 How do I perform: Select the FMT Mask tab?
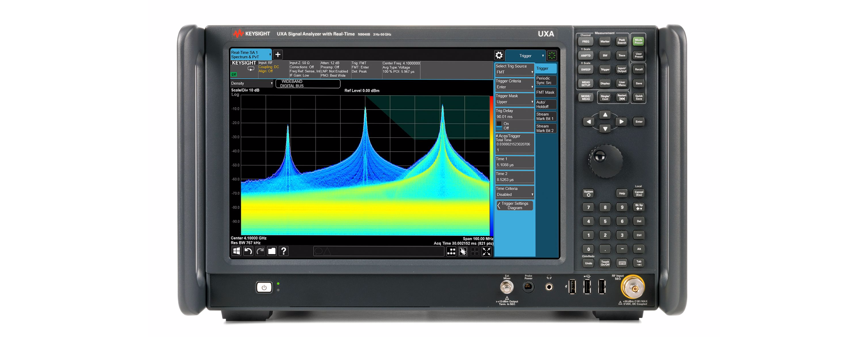(545, 93)
